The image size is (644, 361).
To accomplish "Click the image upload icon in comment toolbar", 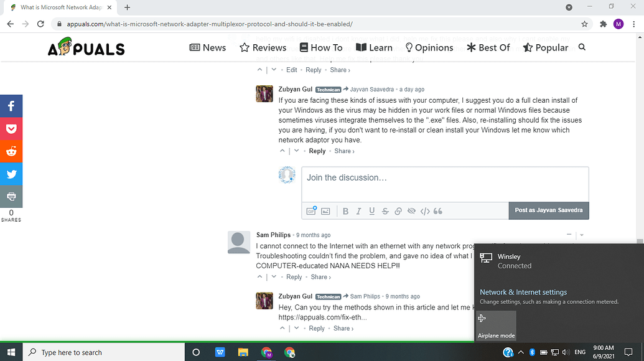I will click(325, 211).
